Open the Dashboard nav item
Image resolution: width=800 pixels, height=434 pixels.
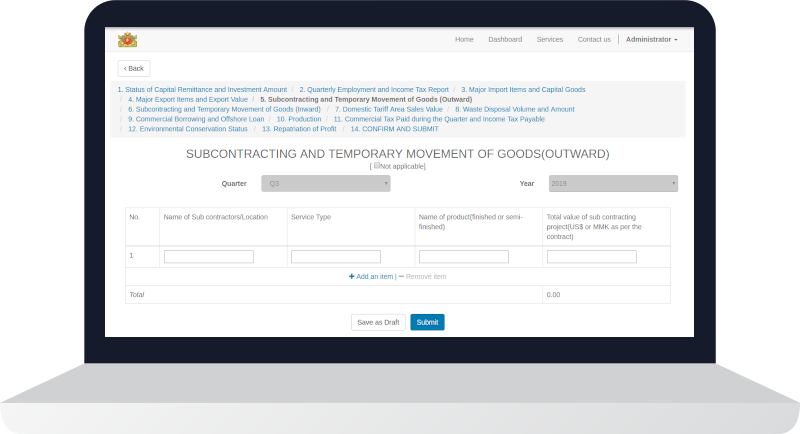[x=505, y=39]
